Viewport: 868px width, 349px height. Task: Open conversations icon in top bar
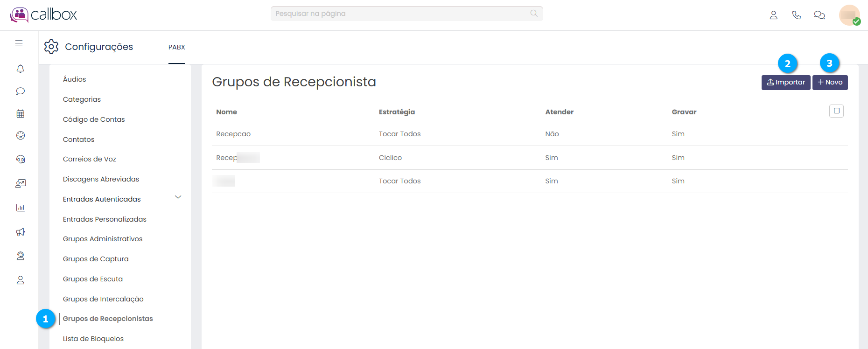(x=819, y=15)
